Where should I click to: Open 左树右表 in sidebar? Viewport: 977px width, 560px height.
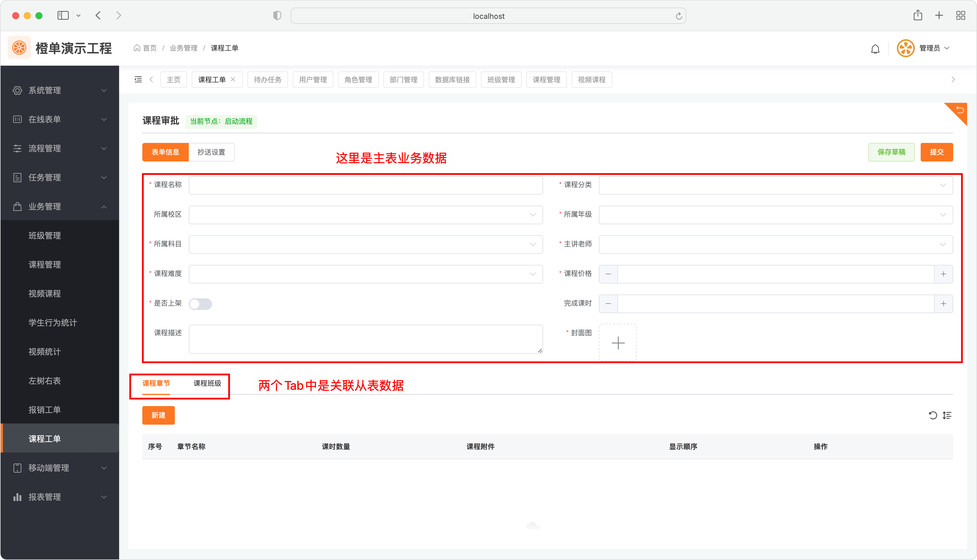click(60, 381)
